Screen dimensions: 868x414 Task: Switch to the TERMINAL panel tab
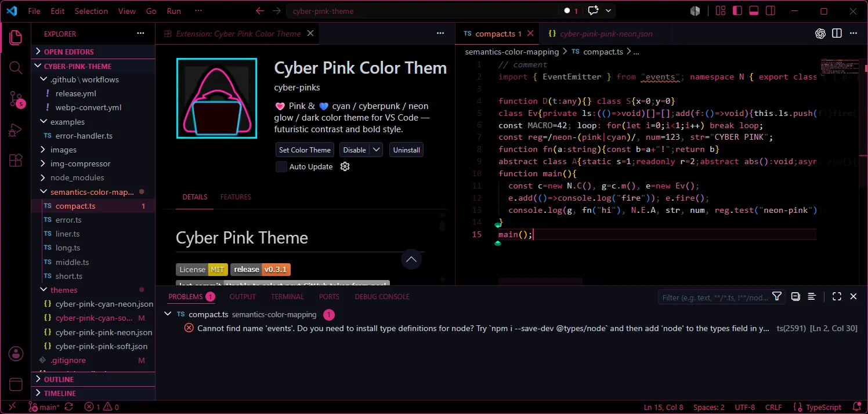coord(287,297)
